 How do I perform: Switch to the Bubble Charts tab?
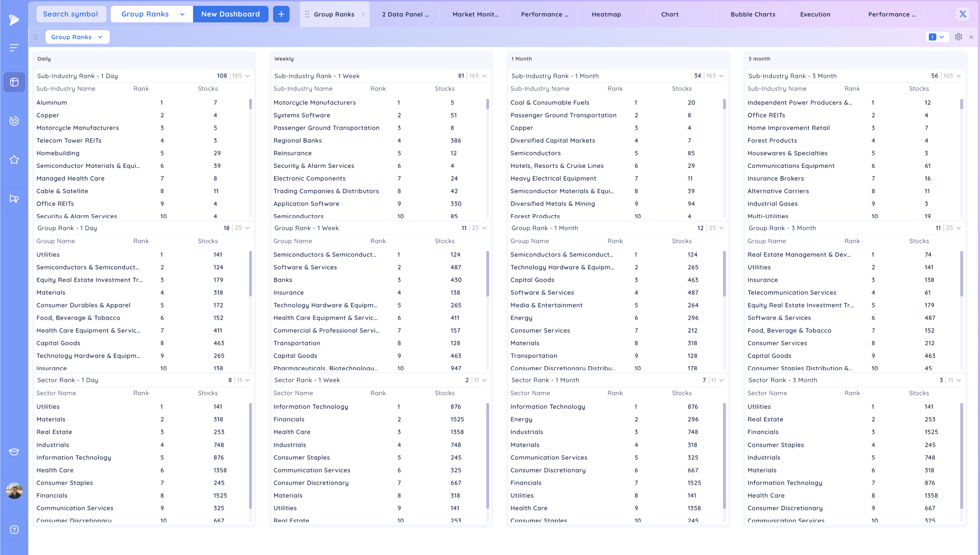click(753, 14)
